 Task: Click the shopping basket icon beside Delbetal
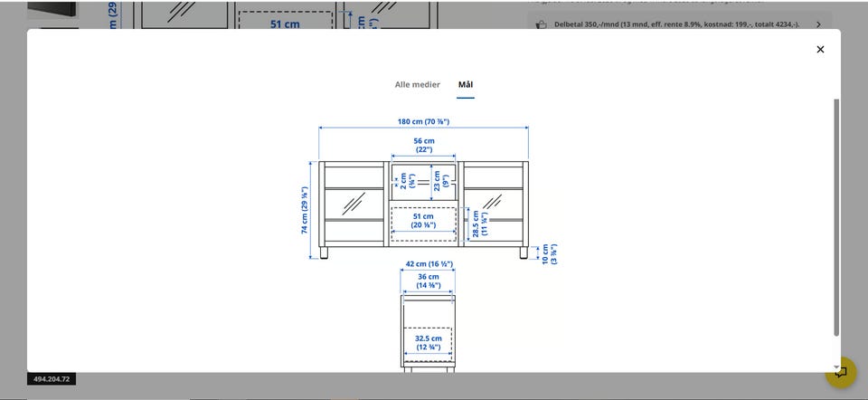tap(542, 24)
